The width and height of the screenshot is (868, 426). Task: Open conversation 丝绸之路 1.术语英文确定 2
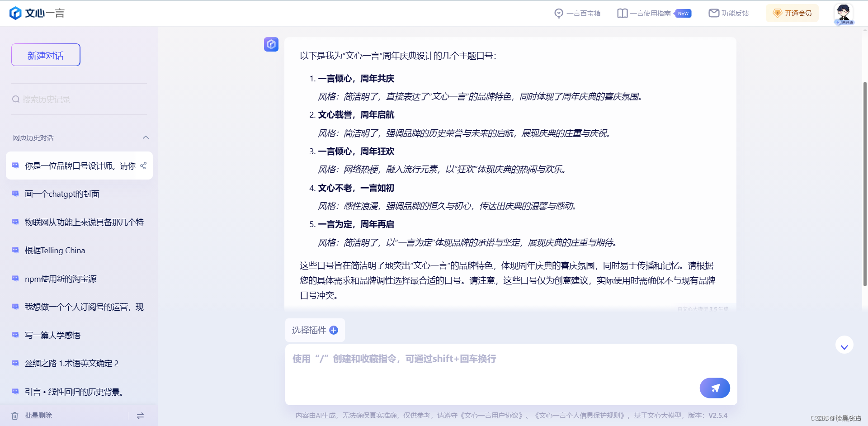pos(79,364)
